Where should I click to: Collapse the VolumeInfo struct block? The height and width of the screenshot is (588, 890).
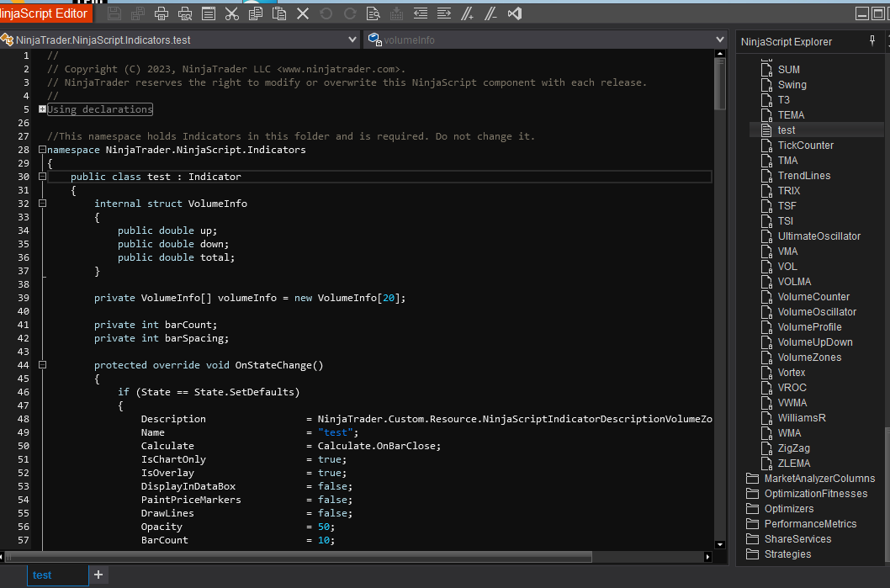click(42, 204)
